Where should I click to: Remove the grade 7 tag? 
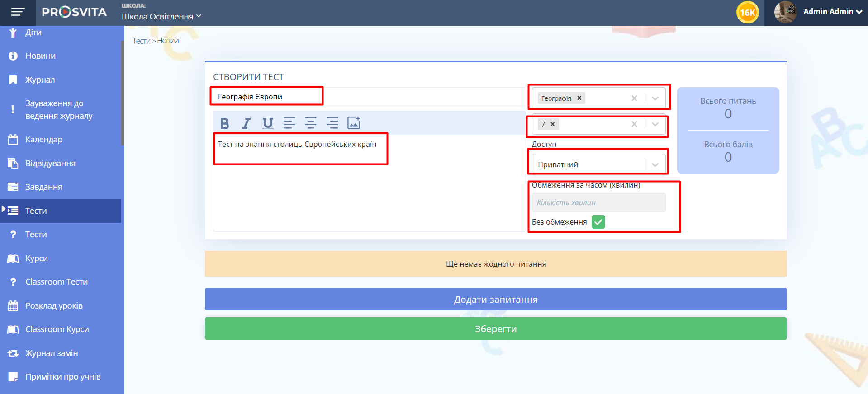(x=552, y=124)
